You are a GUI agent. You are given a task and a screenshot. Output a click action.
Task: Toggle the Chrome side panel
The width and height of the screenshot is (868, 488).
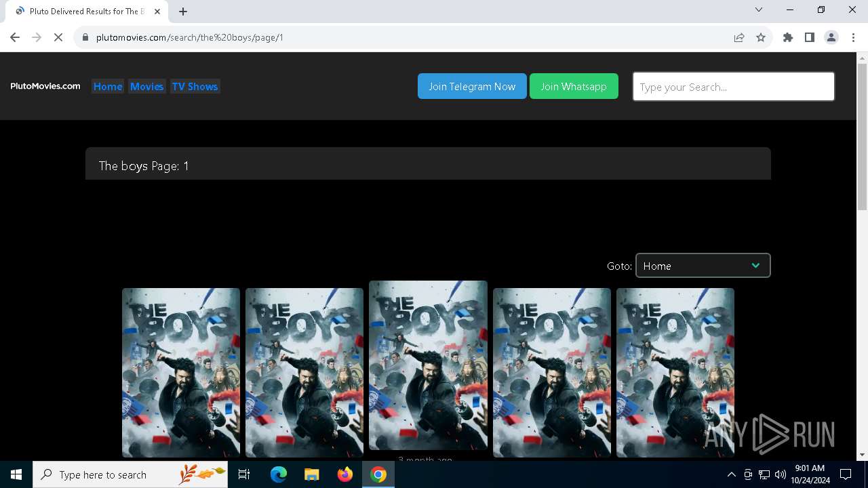(810, 37)
